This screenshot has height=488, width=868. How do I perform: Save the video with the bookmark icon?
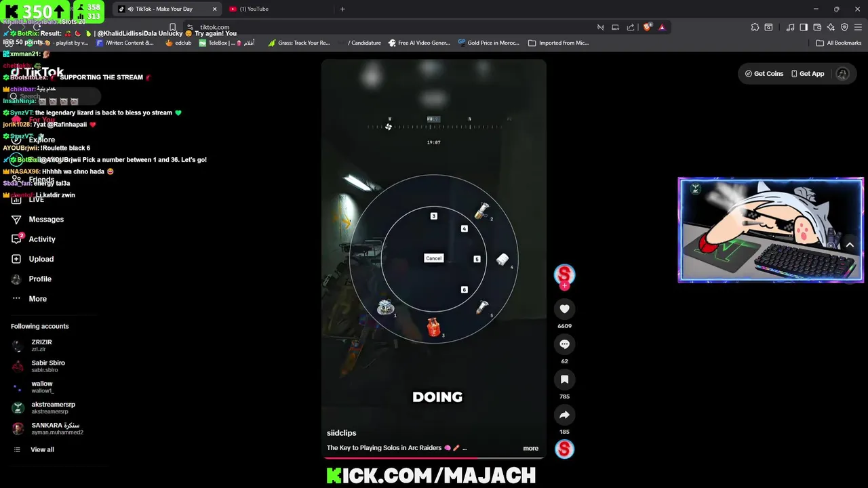(x=564, y=380)
